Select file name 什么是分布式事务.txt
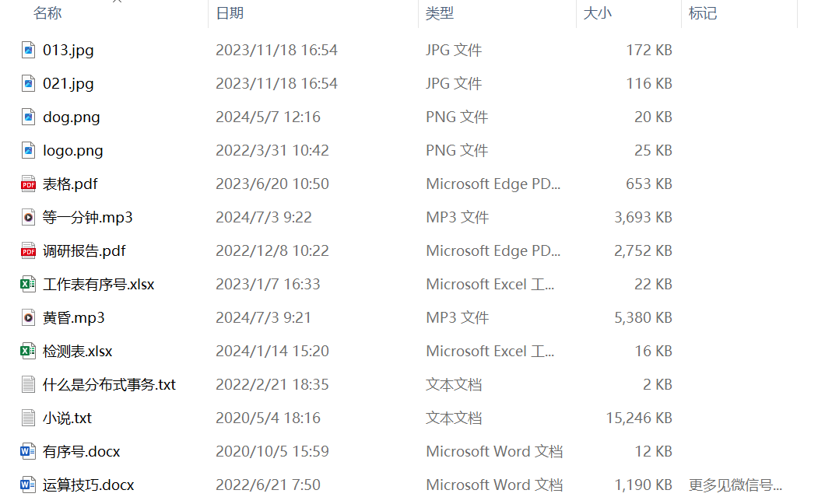Image resolution: width=818 pixels, height=504 pixels. [110, 385]
